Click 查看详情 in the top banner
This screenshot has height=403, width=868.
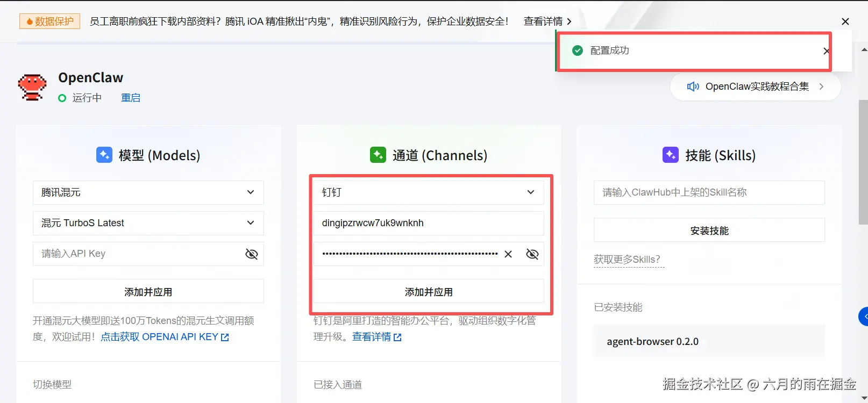(x=543, y=21)
